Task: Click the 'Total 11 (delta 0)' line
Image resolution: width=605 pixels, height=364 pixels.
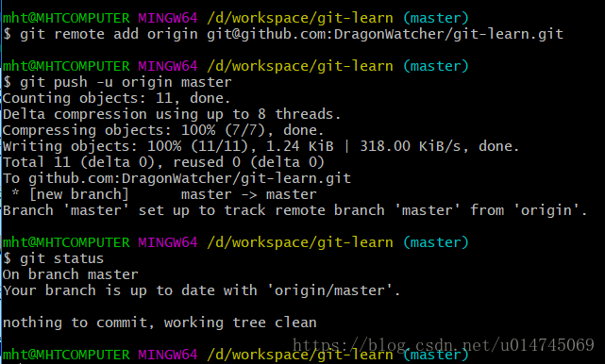Action: tap(163, 162)
